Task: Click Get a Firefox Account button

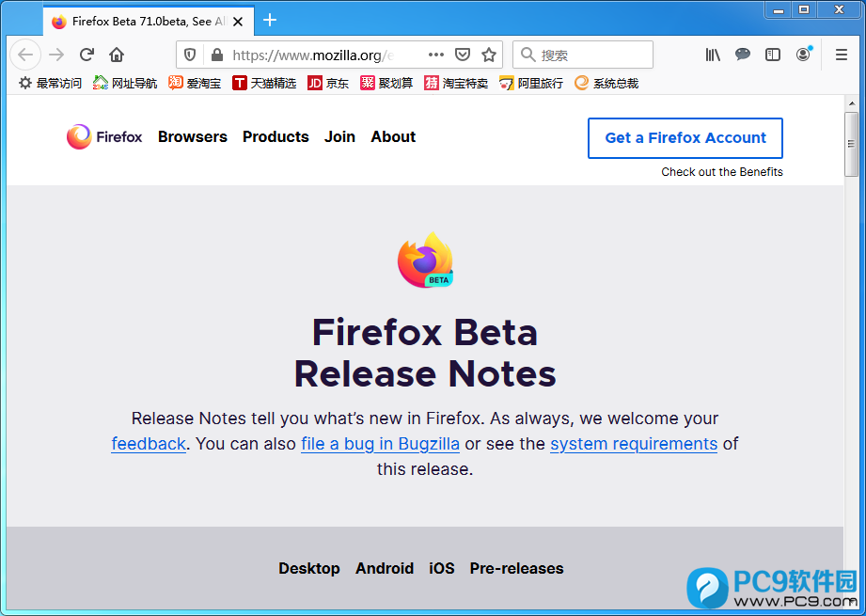Action: click(x=685, y=138)
